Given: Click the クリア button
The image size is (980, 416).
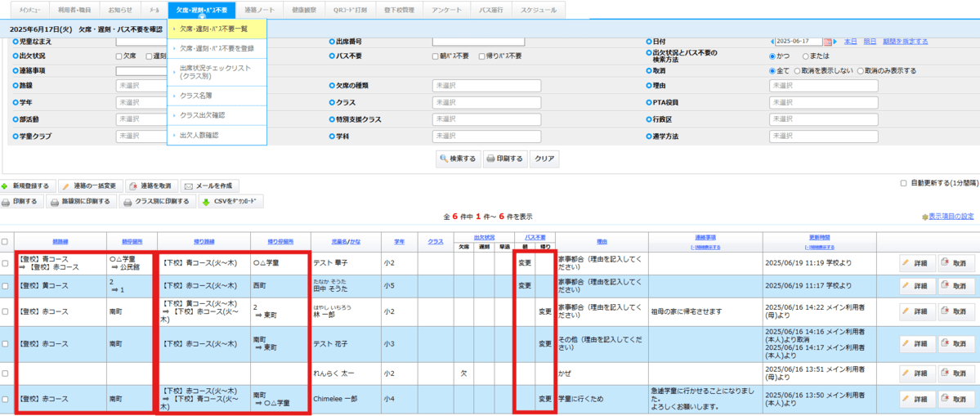Looking at the screenshot, I should tap(544, 159).
